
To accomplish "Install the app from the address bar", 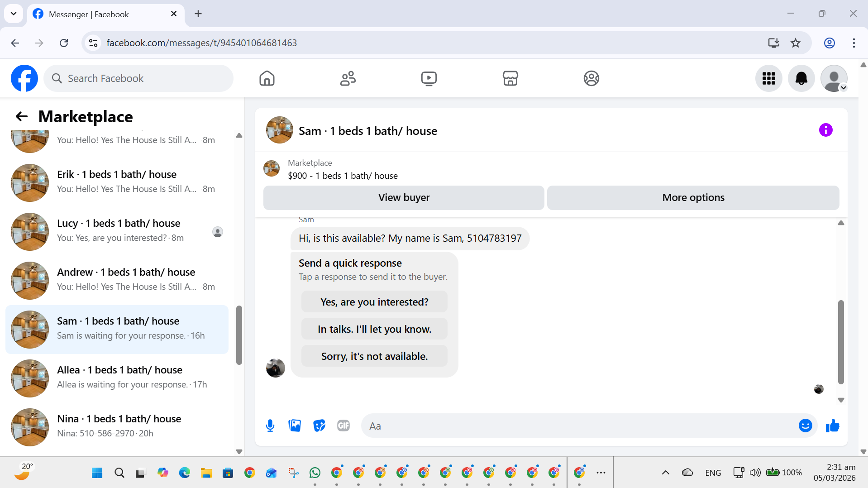I will point(773,43).
